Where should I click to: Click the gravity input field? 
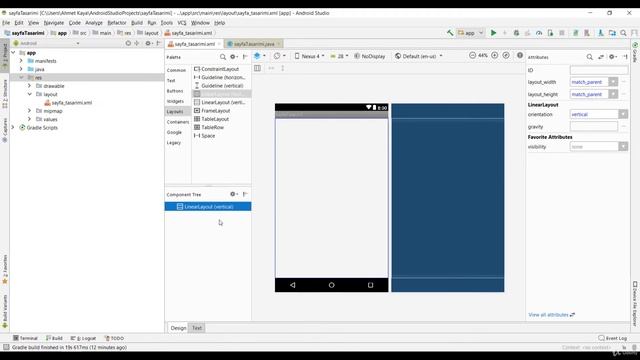click(x=594, y=127)
